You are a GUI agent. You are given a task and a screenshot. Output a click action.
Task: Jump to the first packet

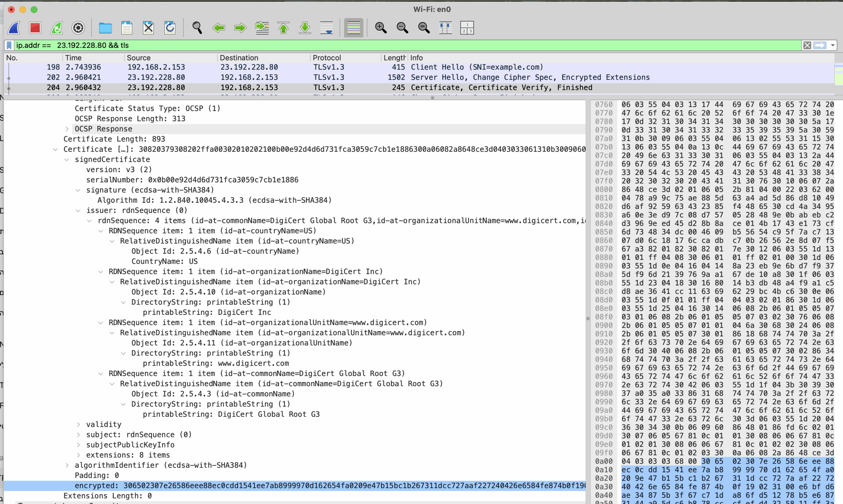(284, 28)
